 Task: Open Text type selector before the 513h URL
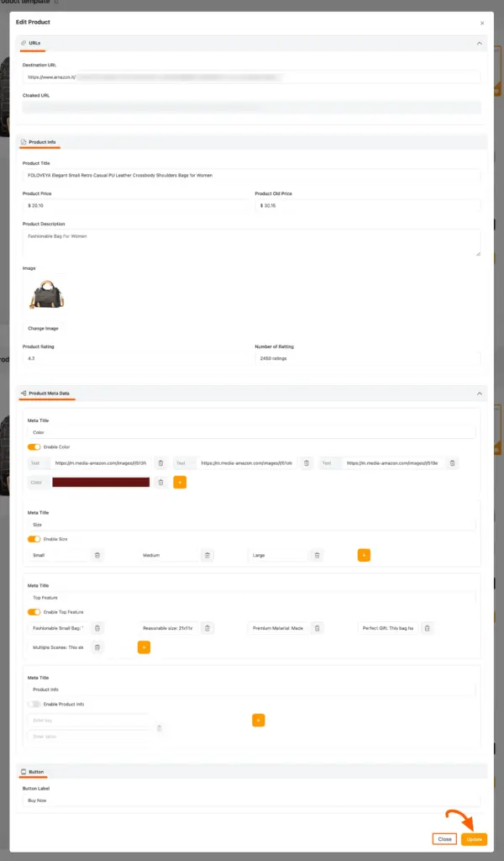coord(39,463)
